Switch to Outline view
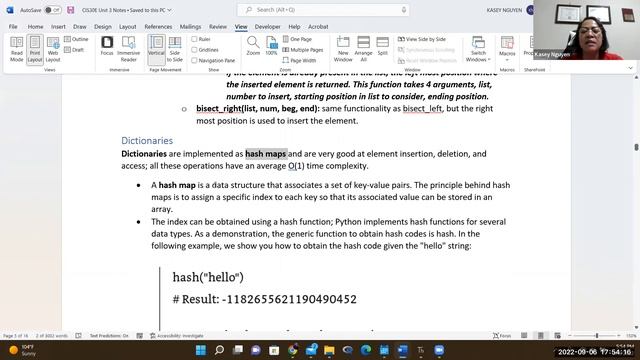 pyautogui.click(x=76, y=39)
